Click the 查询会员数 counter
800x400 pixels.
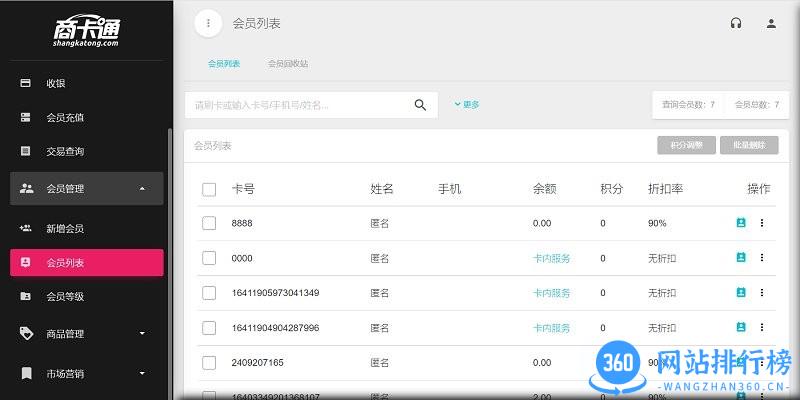coord(688,105)
